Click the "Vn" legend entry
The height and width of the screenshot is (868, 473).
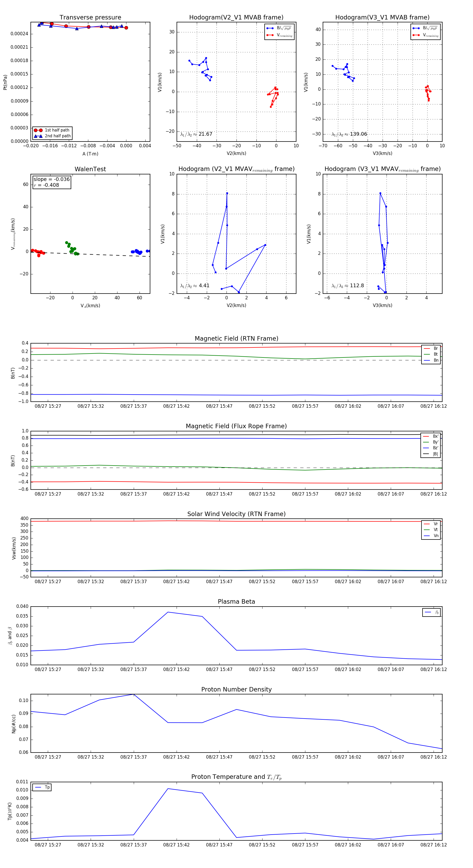(x=431, y=536)
